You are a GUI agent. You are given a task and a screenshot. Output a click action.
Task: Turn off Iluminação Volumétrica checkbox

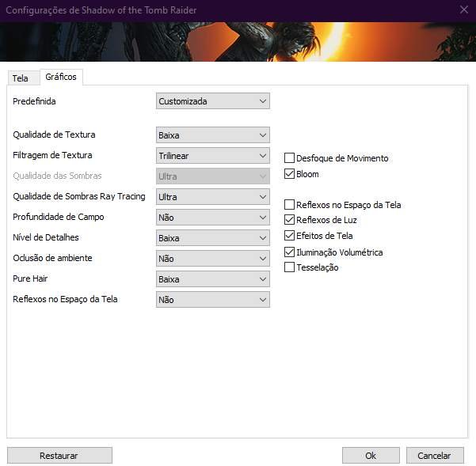pos(290,252)
